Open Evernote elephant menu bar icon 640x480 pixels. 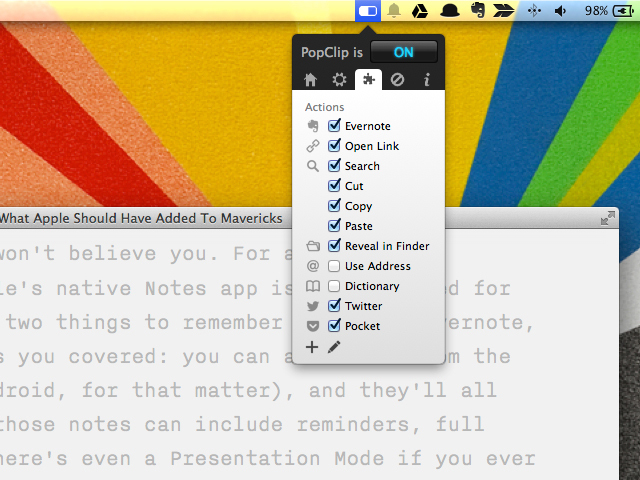point(478,11)
